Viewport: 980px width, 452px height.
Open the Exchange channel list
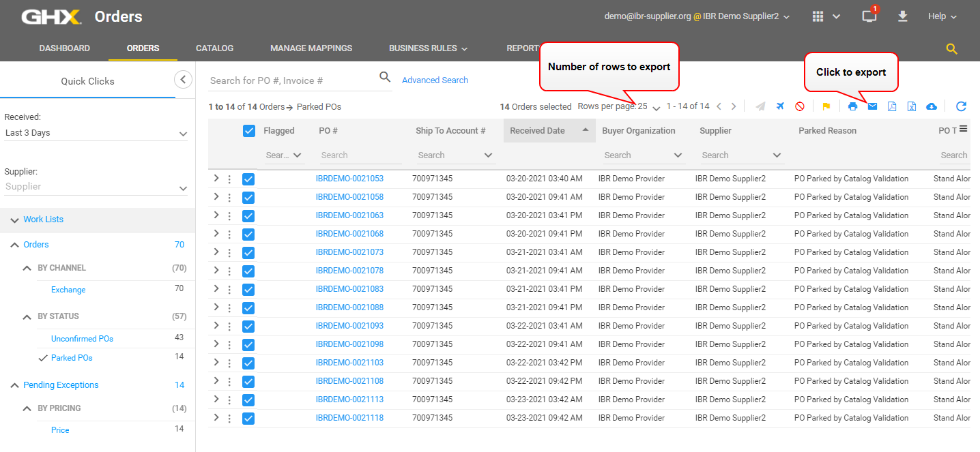pyautogui.click(x=68, y=290)
